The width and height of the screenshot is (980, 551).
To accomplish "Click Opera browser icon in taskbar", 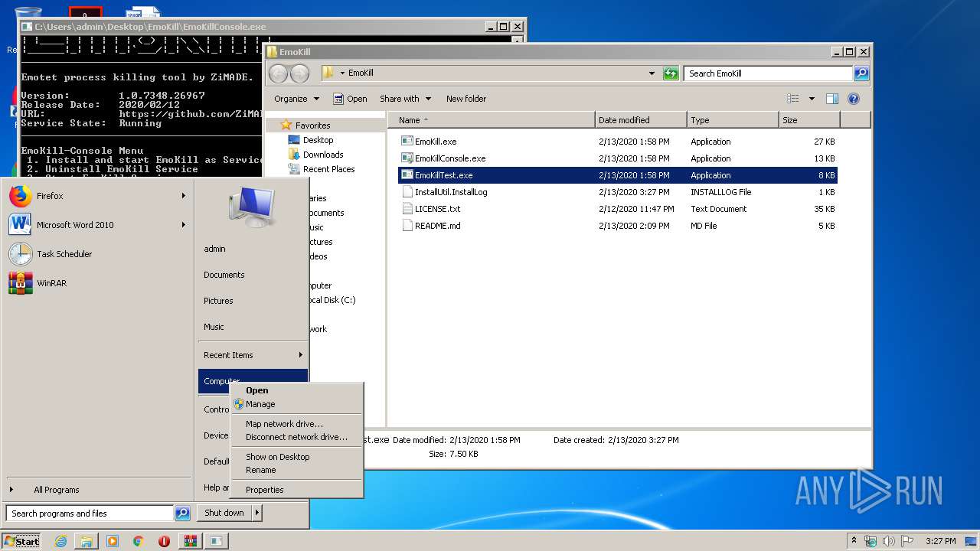I will [164, 541].
